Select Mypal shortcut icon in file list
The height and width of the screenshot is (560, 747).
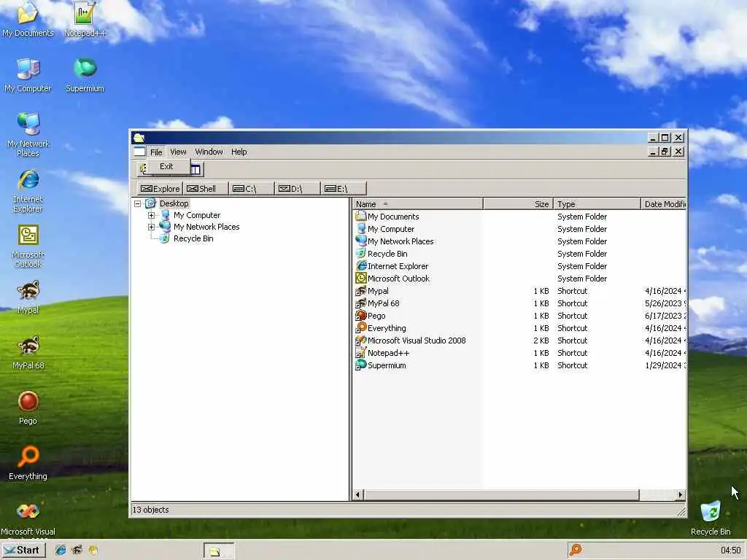pos(360,290)
